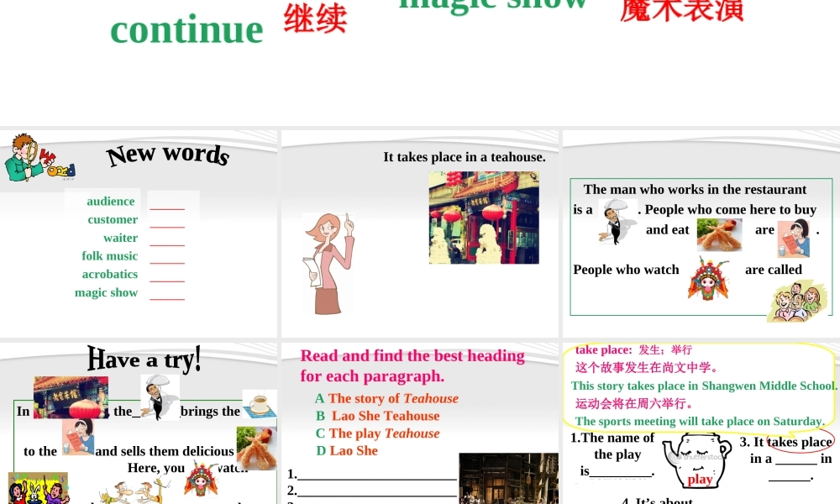Viewport: 840px width, 504px height.
Task: Choose option A The story of Teahouse
Action: click(x=386, y=398)
